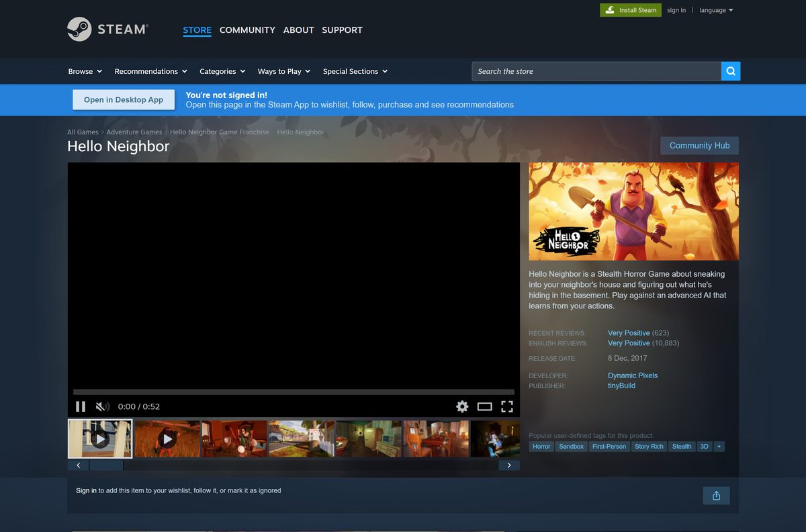Open the ABOUT tab

[x=298, y=30]
